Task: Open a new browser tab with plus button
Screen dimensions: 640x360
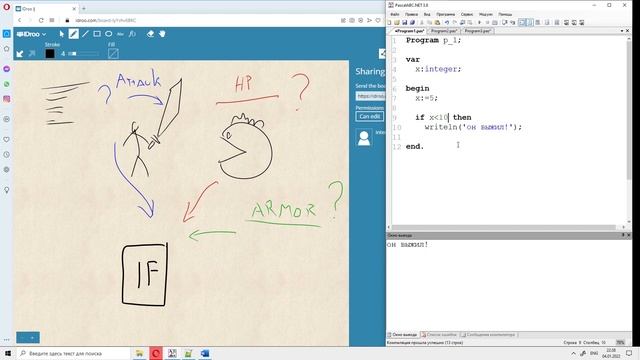Action: 84,8
